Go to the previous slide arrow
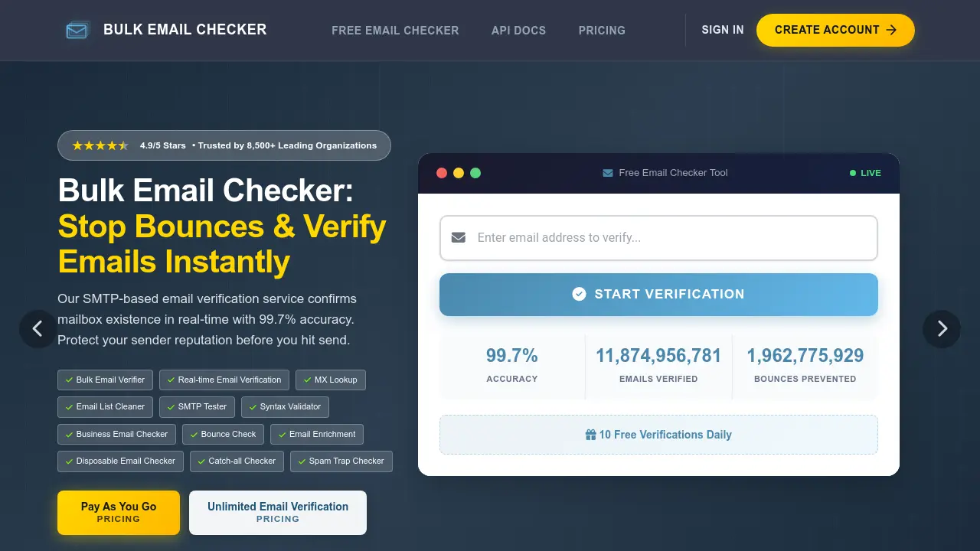 [38, 329]
